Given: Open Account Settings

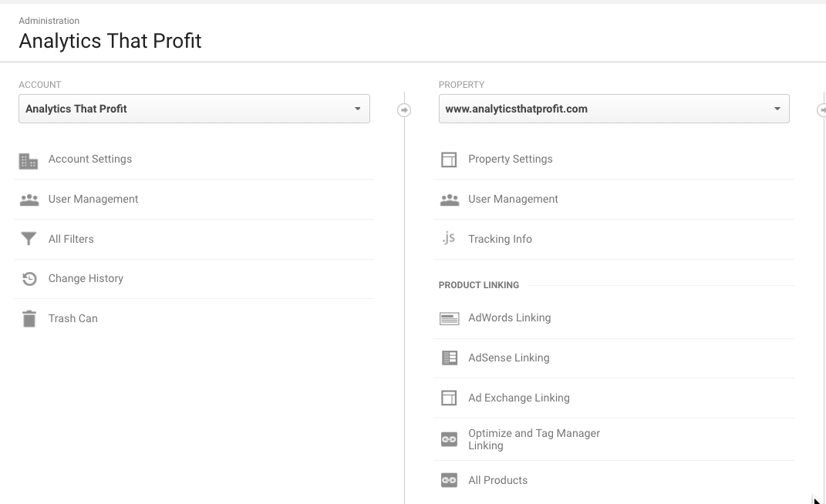Looking at the screenshot, I should pos(90,159).
